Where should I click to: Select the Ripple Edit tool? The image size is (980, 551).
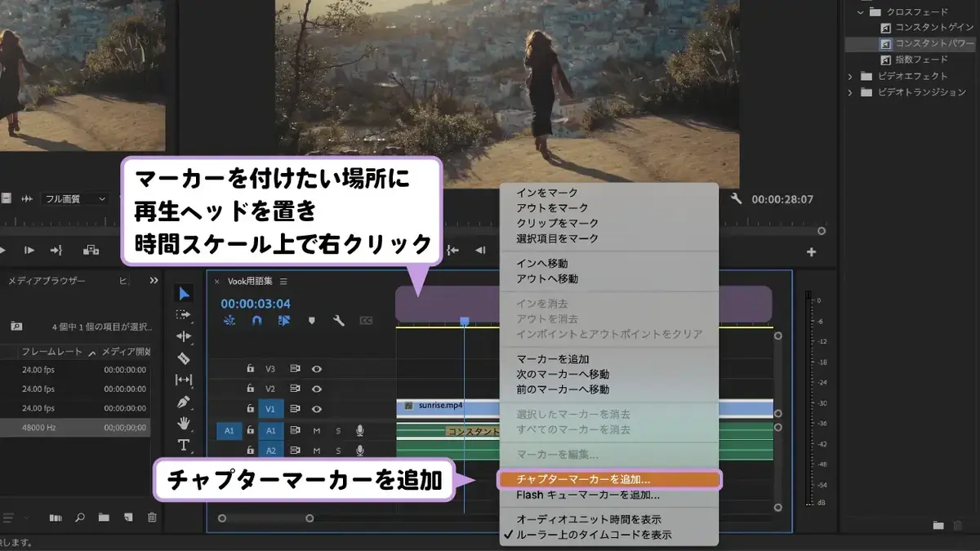pyautogui.click(x=184, y=336)
